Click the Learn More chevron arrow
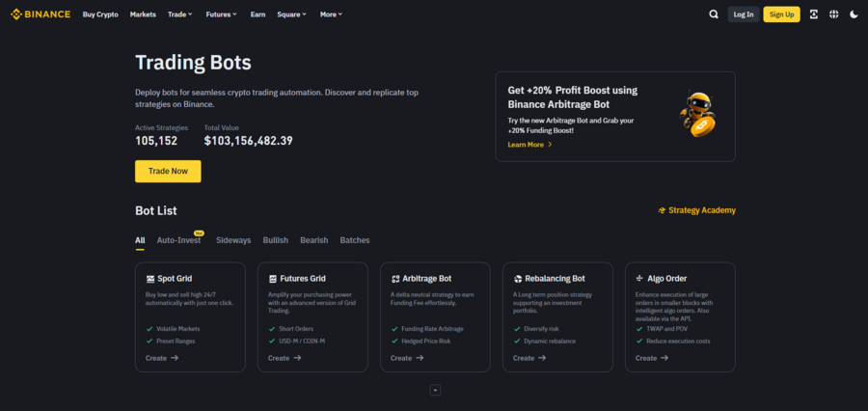Viewport: 868px width, 411px height. (550, 145)
